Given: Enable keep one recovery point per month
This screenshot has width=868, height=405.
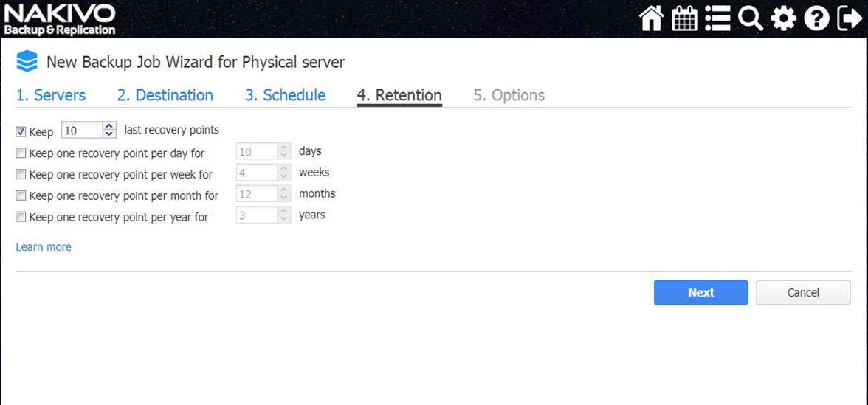Looking at the screenshot, I should click(21, 195).
